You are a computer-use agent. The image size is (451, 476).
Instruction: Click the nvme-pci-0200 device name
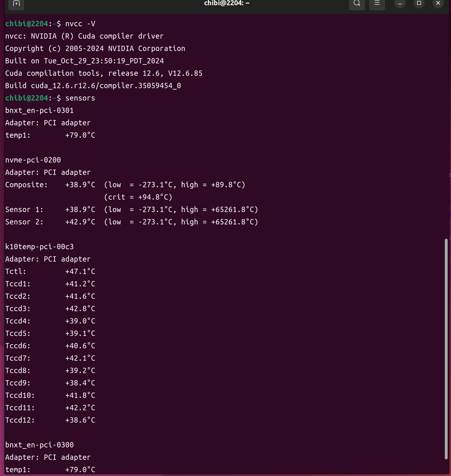33,160
